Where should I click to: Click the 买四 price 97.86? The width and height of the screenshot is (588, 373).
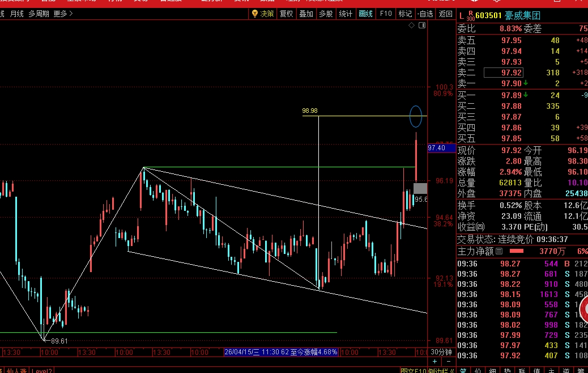pos(511,128)
